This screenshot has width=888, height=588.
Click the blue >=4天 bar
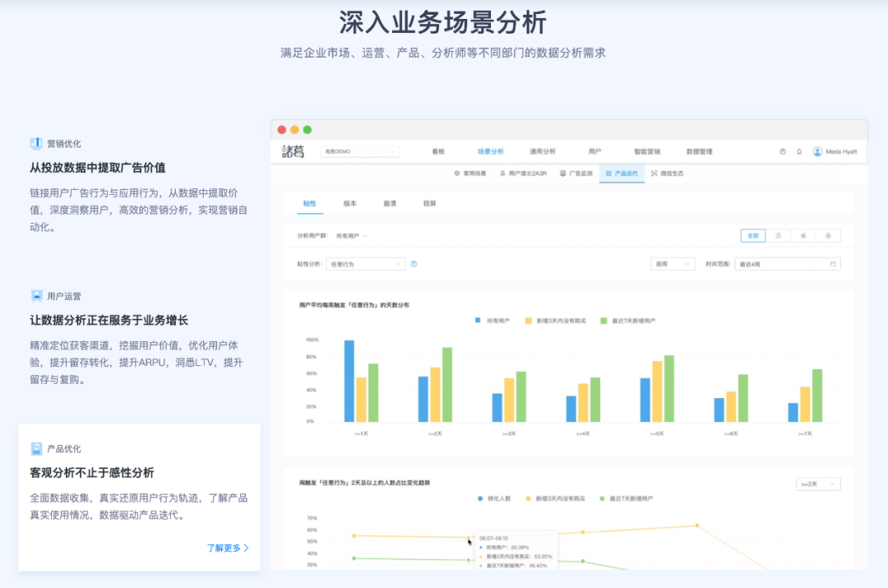[571, 409]
